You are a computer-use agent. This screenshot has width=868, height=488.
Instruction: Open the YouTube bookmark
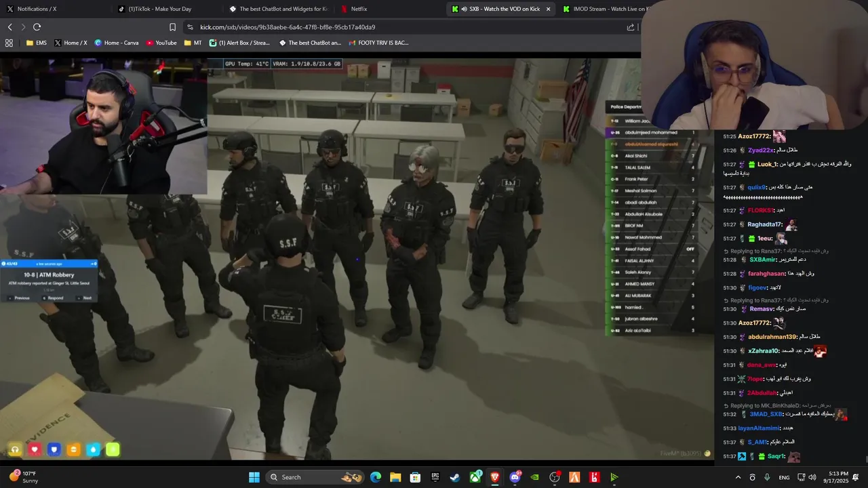[161, 43]
